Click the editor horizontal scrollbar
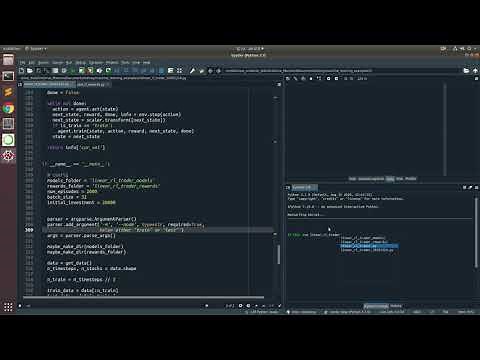This screenshot has height=360, width=480. coord(144,297)
